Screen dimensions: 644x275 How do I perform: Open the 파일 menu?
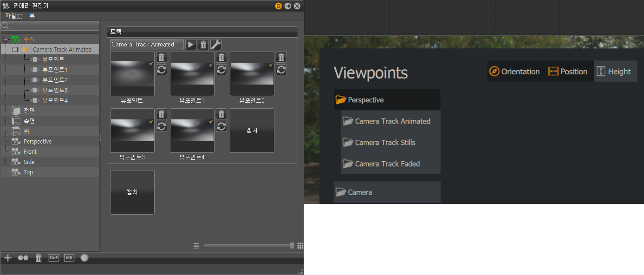click(x=13, y=16)
